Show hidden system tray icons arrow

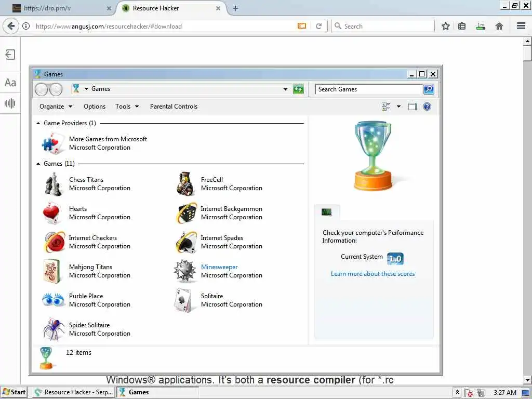(457, 392)
